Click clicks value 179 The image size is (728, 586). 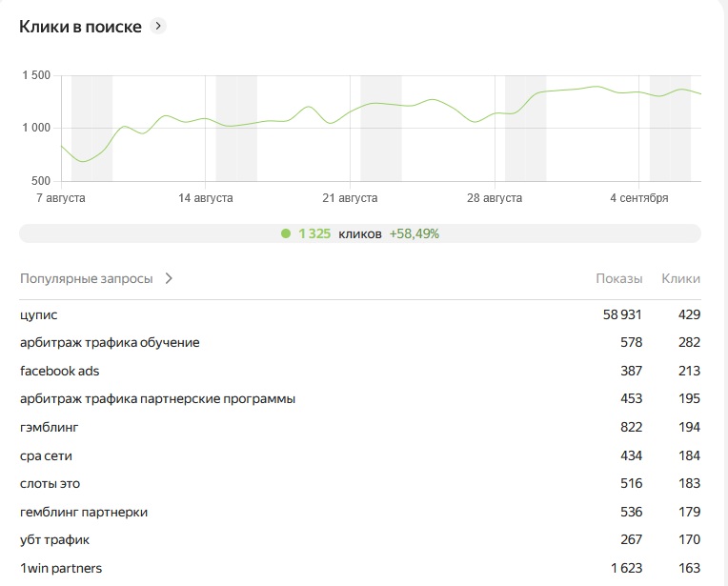click(690, 513)
